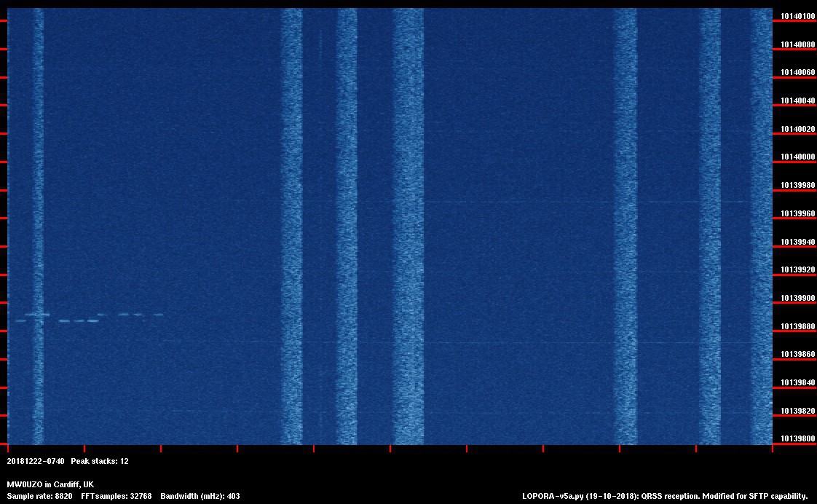Select the 10139800 frequency label

[797, 439]
